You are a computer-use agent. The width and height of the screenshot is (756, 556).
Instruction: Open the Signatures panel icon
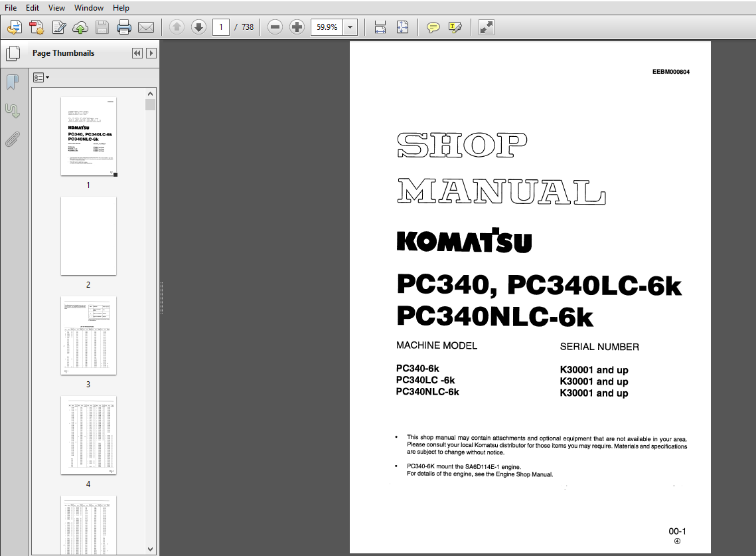coord(13,111)
